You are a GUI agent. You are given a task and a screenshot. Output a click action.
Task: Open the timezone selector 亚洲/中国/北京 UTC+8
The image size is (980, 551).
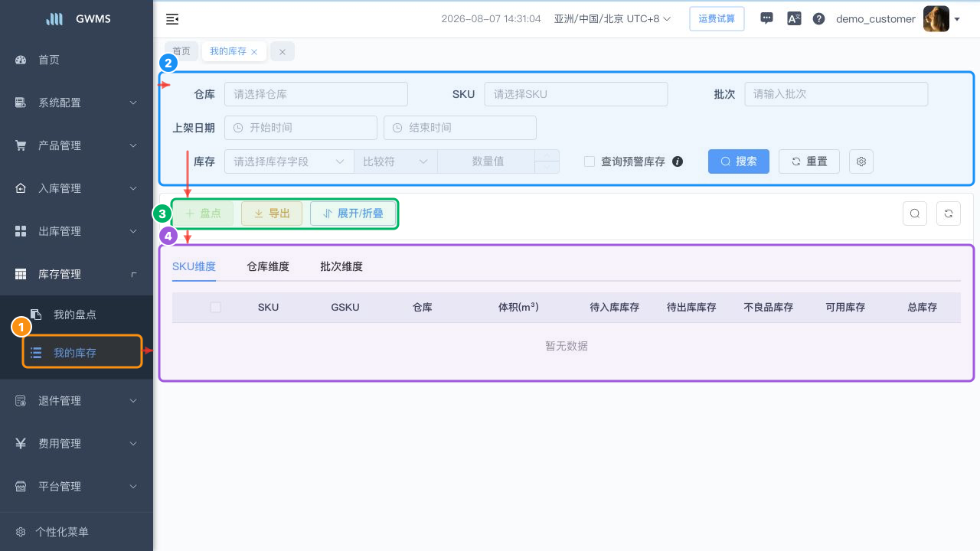[612, 18]
